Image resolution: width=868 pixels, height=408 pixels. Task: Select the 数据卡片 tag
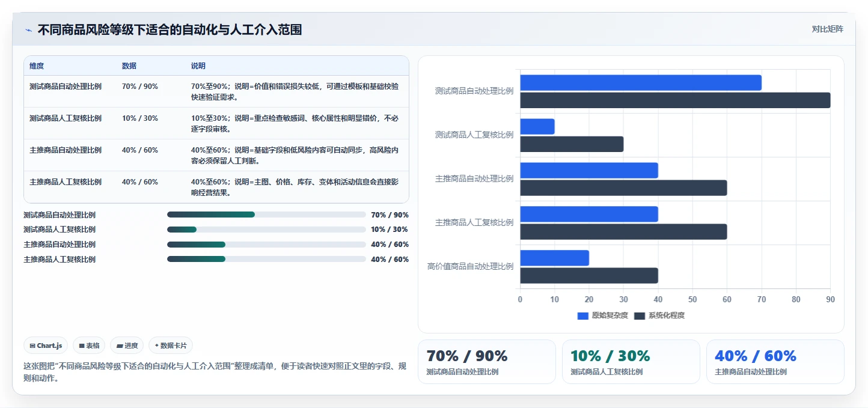171,346
